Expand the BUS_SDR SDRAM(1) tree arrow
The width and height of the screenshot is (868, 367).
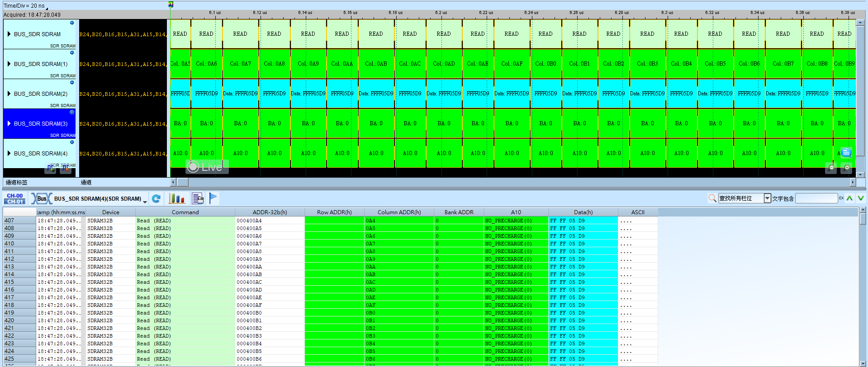point(9,64)
